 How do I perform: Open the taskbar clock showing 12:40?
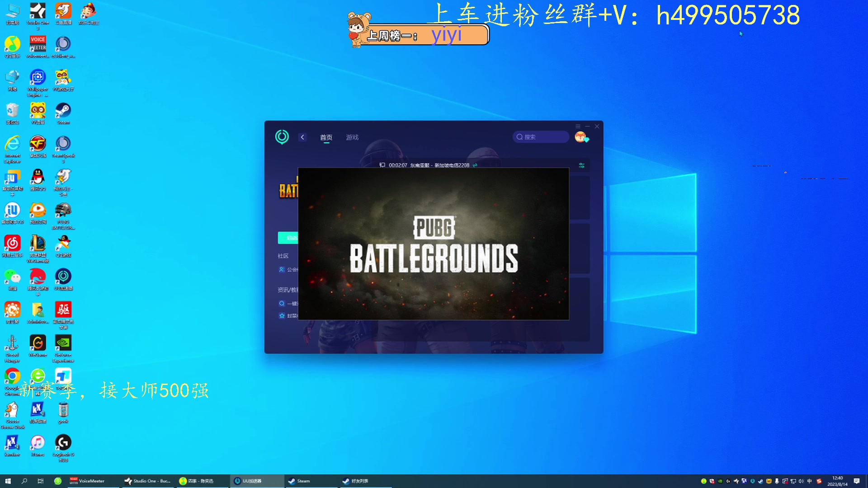point(837,481)
